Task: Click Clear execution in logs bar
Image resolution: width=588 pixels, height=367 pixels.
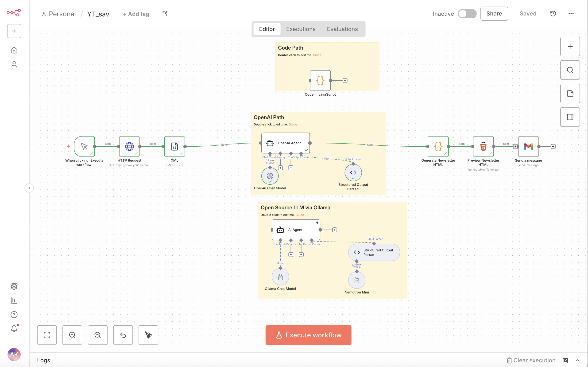Action: click(531, 360)
